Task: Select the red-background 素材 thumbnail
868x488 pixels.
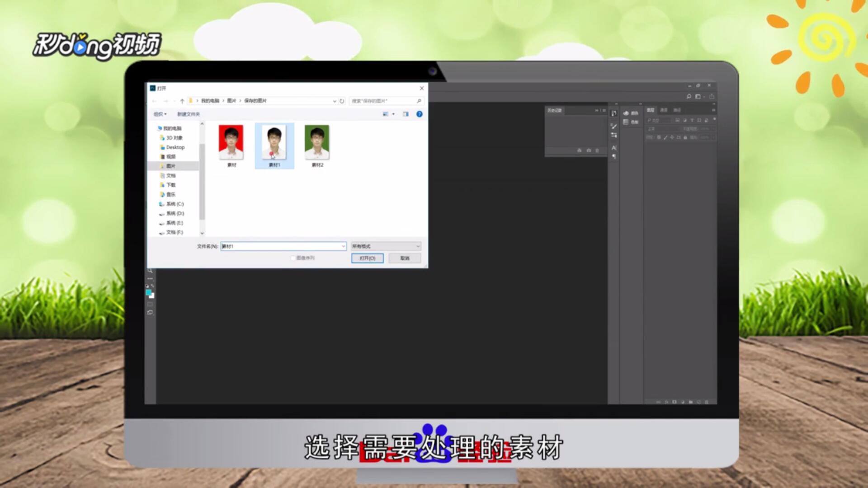Action: click(231, 142)
